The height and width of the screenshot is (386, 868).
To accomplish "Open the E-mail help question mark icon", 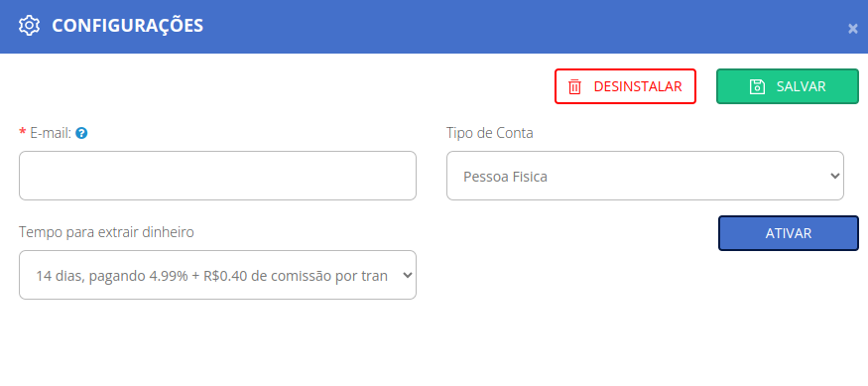I will pos(81,133).
